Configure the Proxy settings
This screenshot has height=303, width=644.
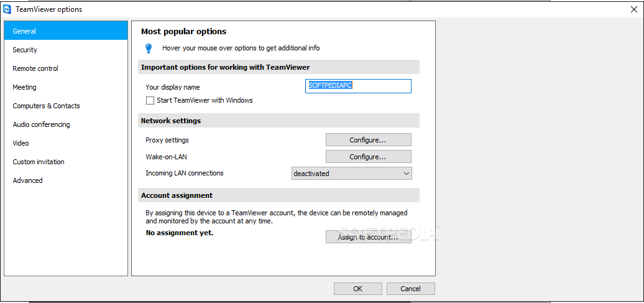point(369,140)
